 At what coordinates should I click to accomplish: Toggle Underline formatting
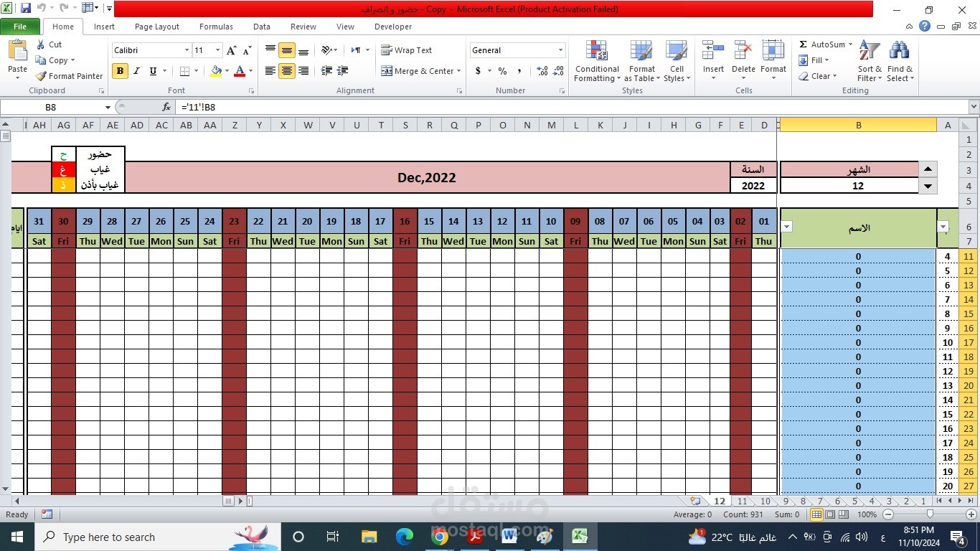[x=153, y=71]
